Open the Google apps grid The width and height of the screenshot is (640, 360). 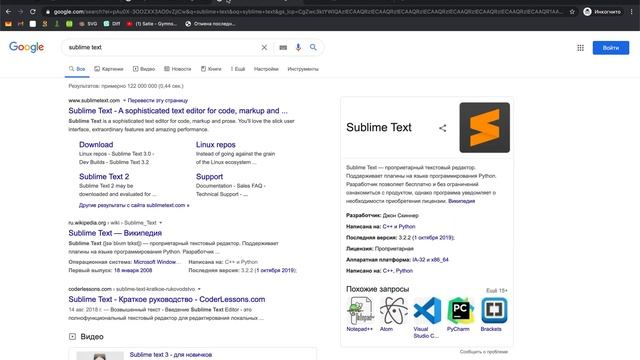tap(580, 48)
